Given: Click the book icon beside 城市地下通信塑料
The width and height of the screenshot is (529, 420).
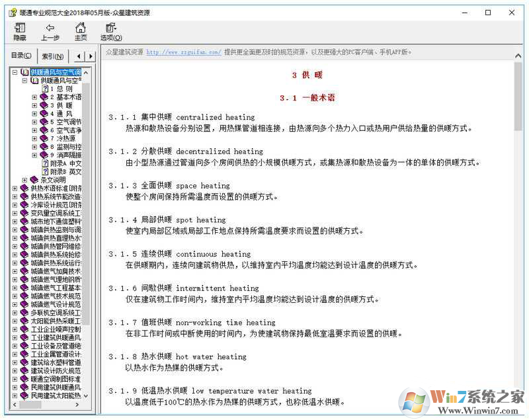Looking at the screenshot, I should coord(24,222).
